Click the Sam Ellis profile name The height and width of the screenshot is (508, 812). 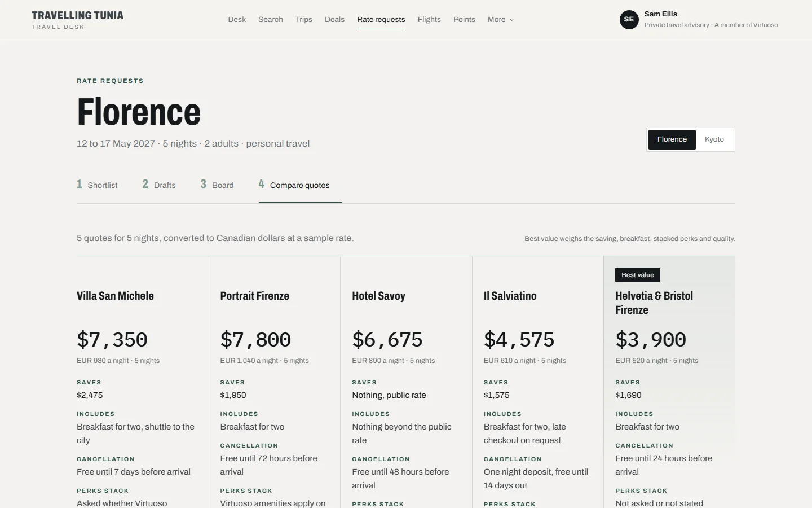point(661,14)
